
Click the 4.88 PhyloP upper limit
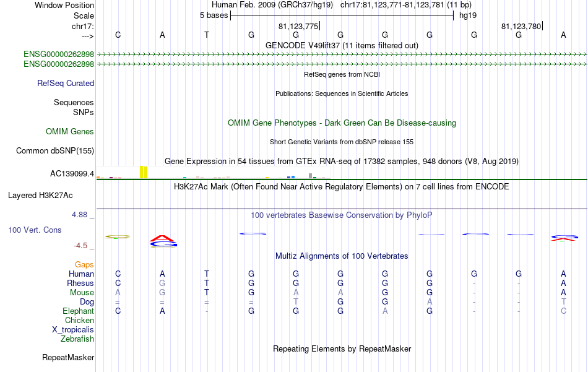coord(79,215)
